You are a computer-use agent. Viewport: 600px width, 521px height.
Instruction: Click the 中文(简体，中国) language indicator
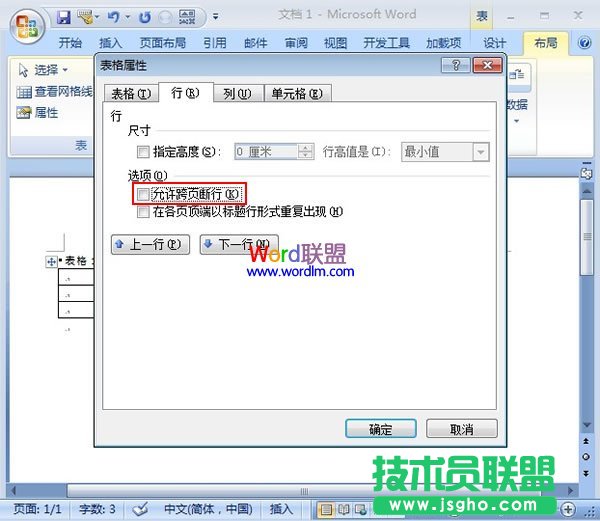click(209, 509)
